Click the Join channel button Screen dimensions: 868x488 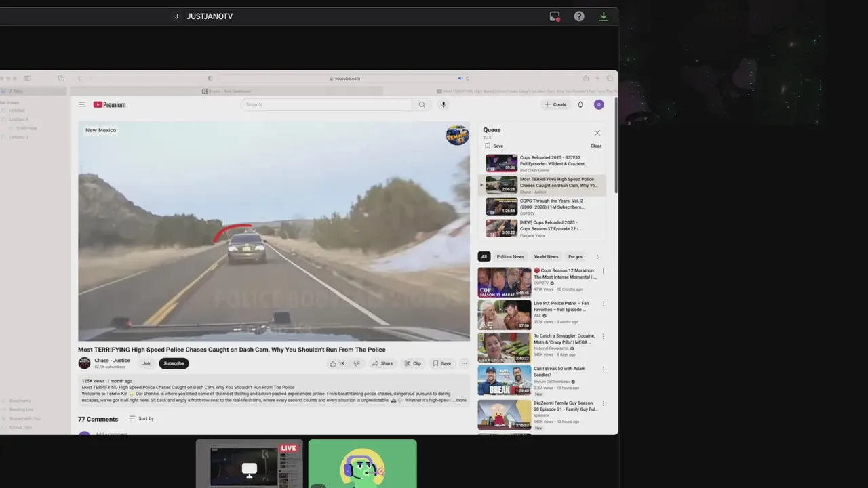coord(146,363)
